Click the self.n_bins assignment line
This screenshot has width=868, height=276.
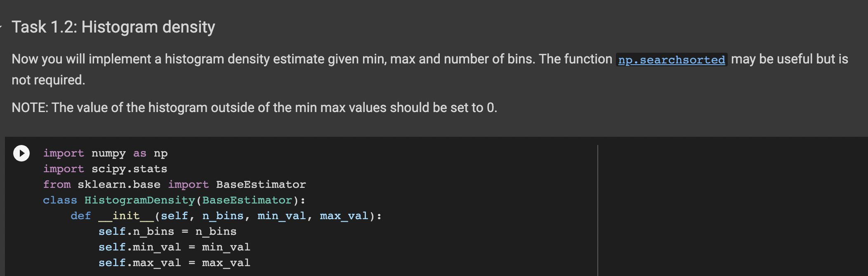point(167,231)
